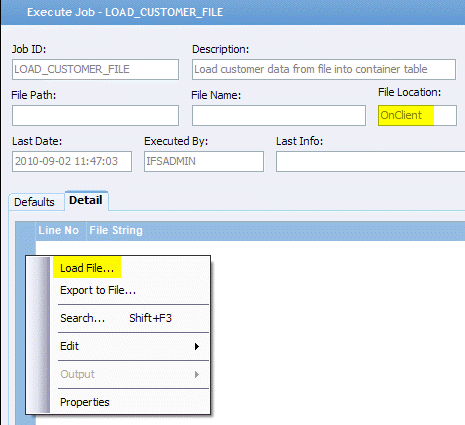
Task: Click the Edit context menu item
Action: (70, 346)
